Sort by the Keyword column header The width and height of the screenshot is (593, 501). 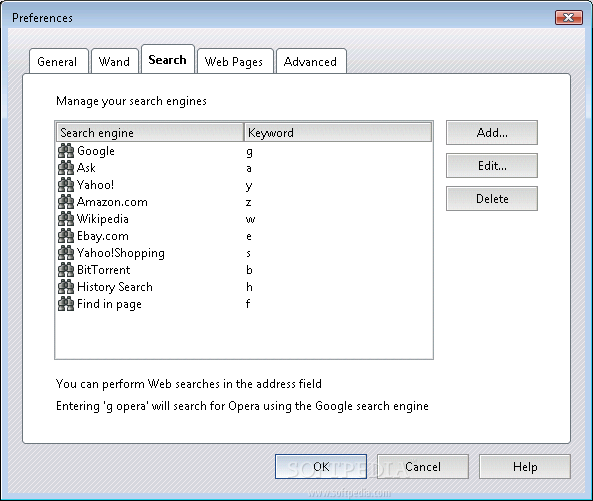338,132
